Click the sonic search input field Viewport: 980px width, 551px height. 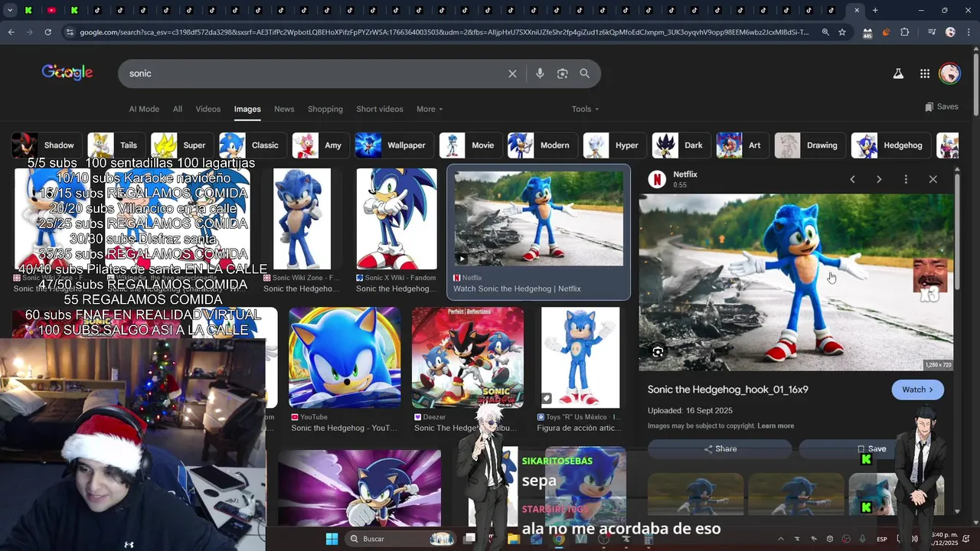(x=314, y=73)
